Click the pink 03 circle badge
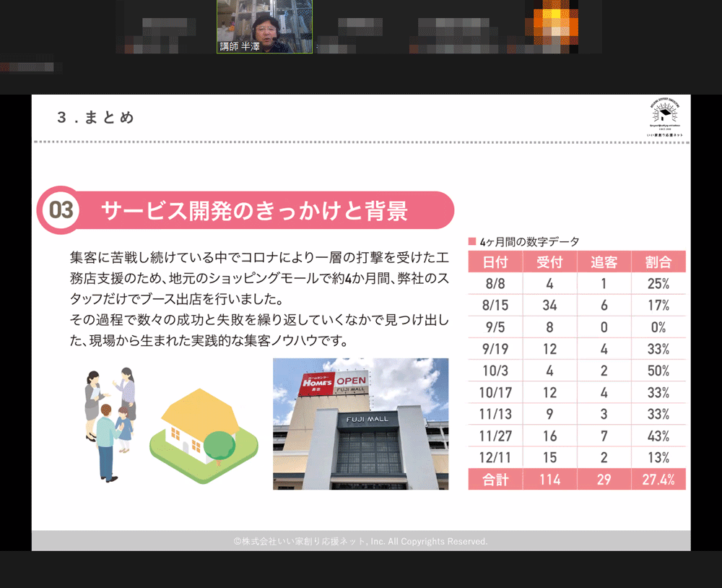722x588 pixels. tap(61, 210)
